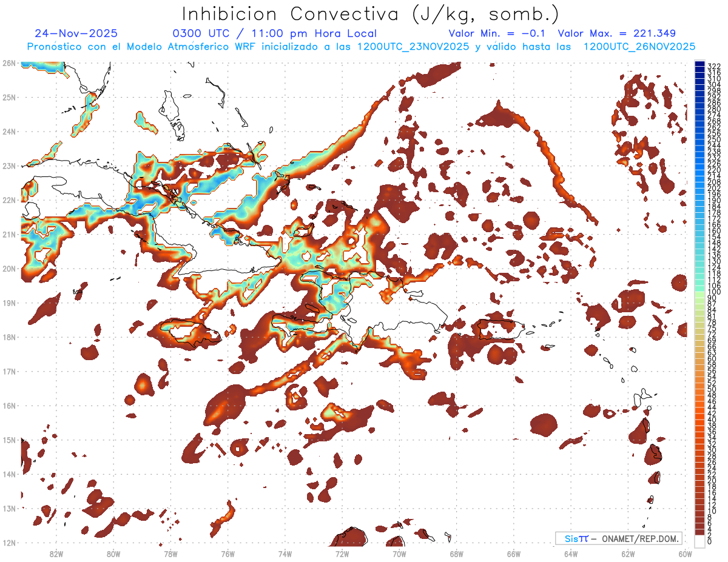Click "0300 UTC / 11:00 pm Hora Local"
The image size is (728, 562).
pyautogui.click(x=274, y=33)
